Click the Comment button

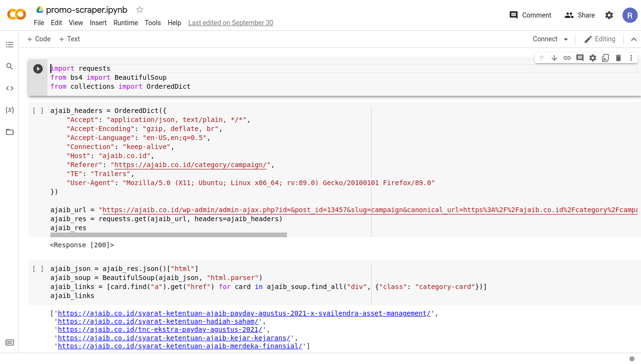pyautogui.click(x=530, y=15)
